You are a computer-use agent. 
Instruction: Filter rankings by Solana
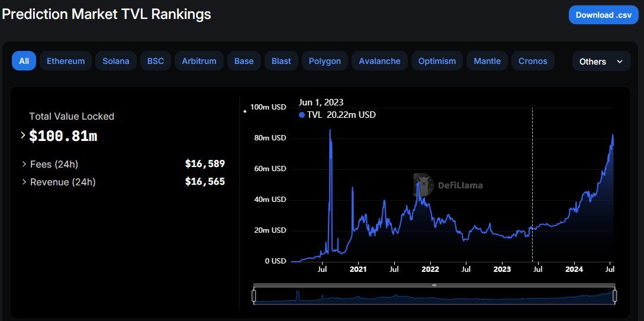116,61
